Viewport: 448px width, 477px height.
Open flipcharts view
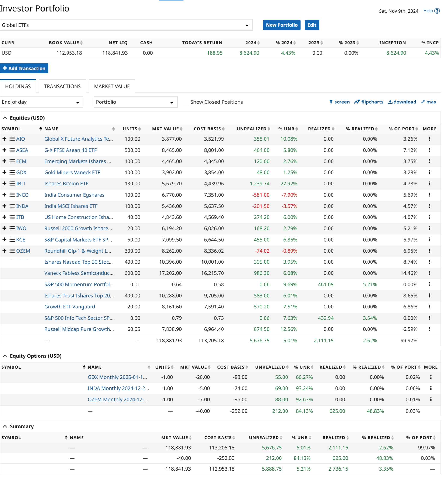[369, 102]
